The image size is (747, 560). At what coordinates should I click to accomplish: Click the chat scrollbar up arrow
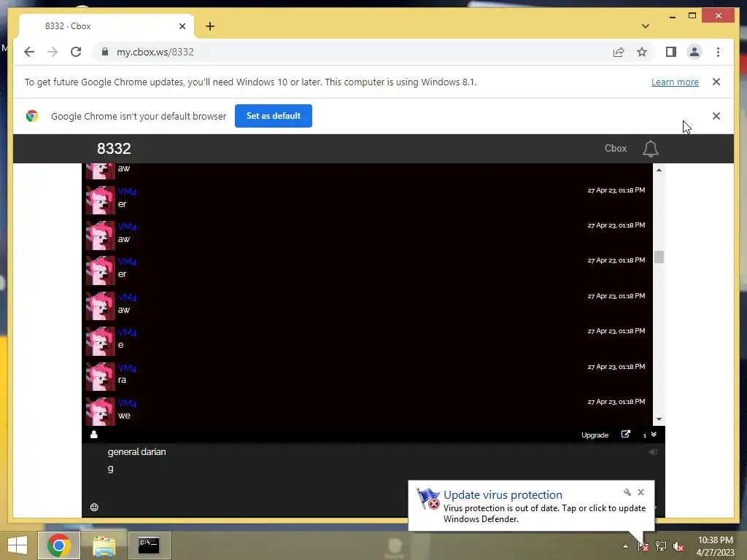pos(659,170)
